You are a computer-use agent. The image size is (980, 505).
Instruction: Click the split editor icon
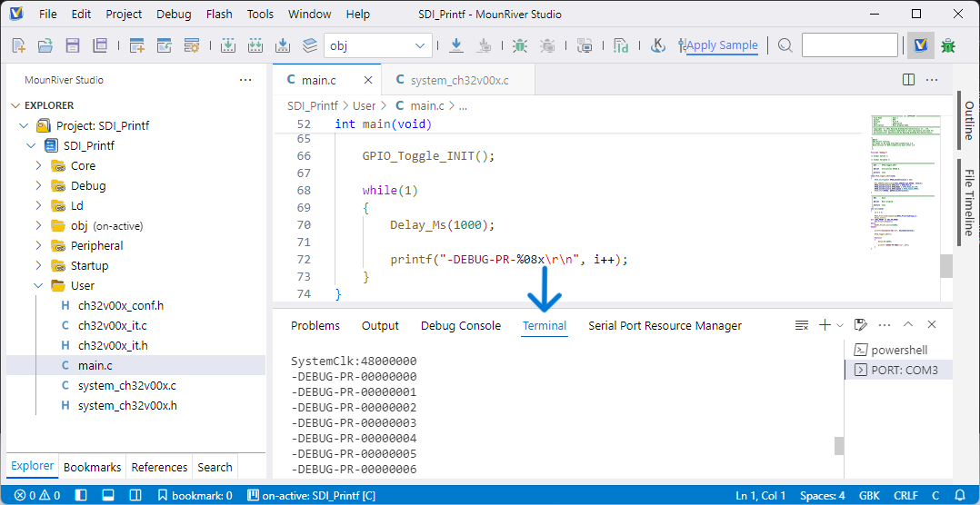point(908,80)
